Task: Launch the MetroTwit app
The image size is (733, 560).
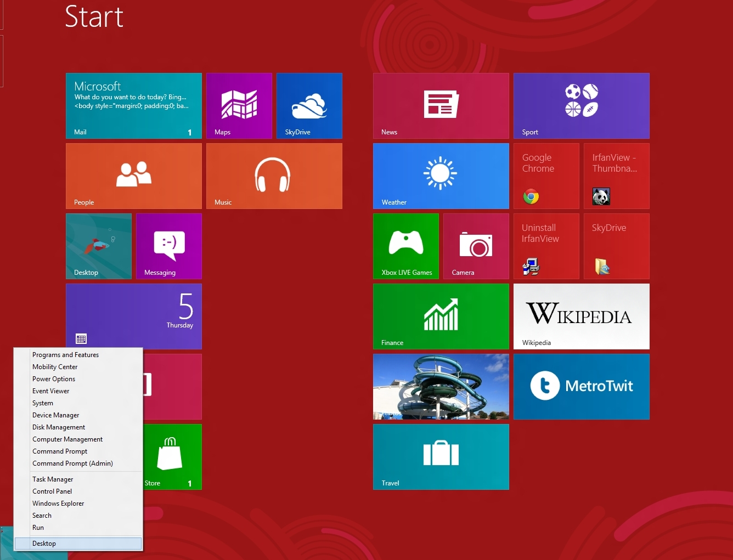Action: (581, 386)
